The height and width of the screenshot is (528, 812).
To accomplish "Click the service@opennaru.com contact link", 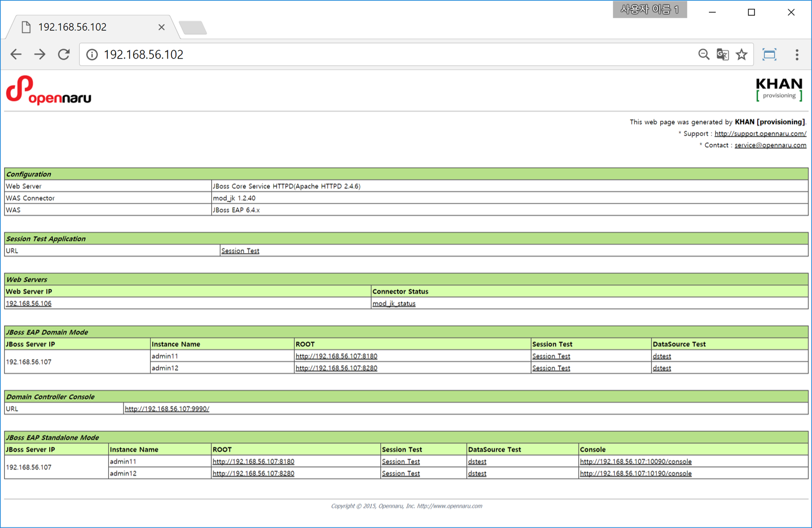I will click(x=770, y=145).
